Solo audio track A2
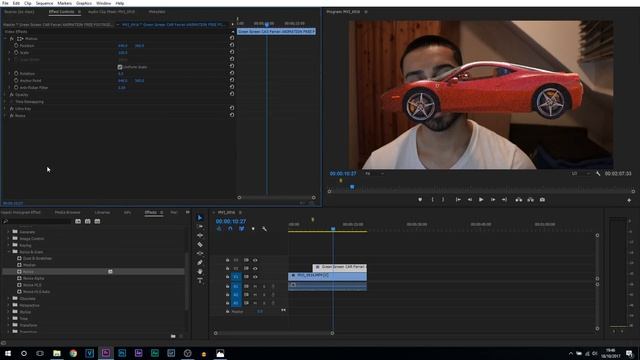 coord(264,295)
